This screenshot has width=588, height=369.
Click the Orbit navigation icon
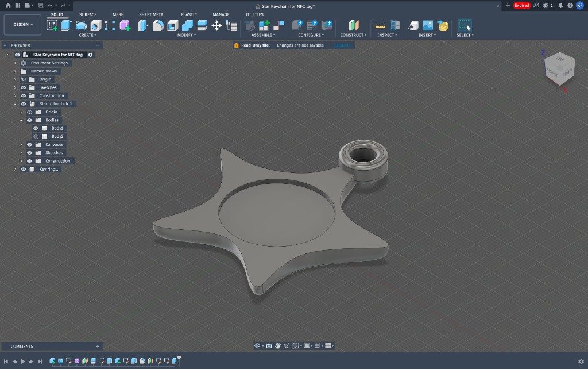[x=257, y=346]
